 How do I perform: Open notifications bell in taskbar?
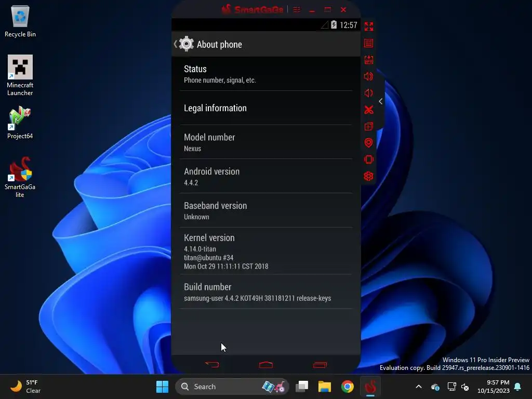coord(518,387)
